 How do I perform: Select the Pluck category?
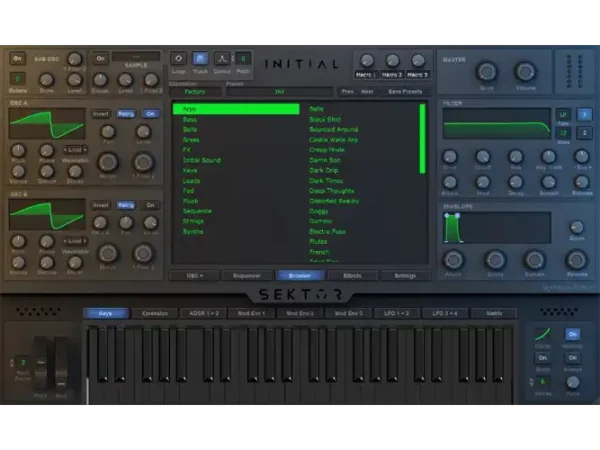[191, 201]
